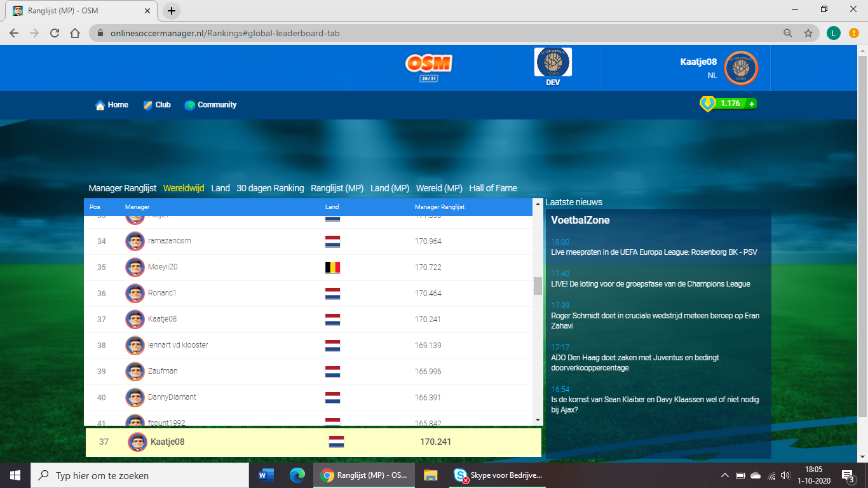This screenshot has width=868, height=488.
Task: Open the 30 dagen Ranking tab
Action: point(271,188)
